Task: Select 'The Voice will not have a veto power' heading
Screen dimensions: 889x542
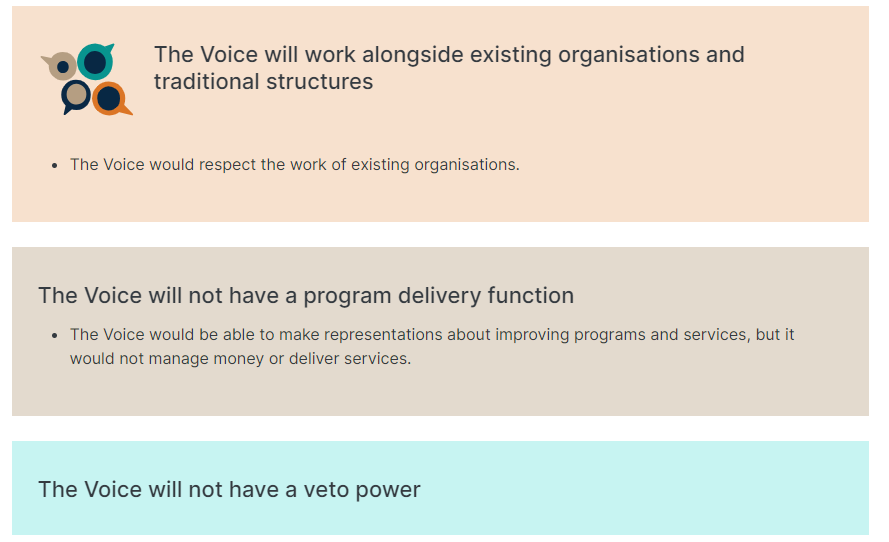Action: (x=229, y=489)
